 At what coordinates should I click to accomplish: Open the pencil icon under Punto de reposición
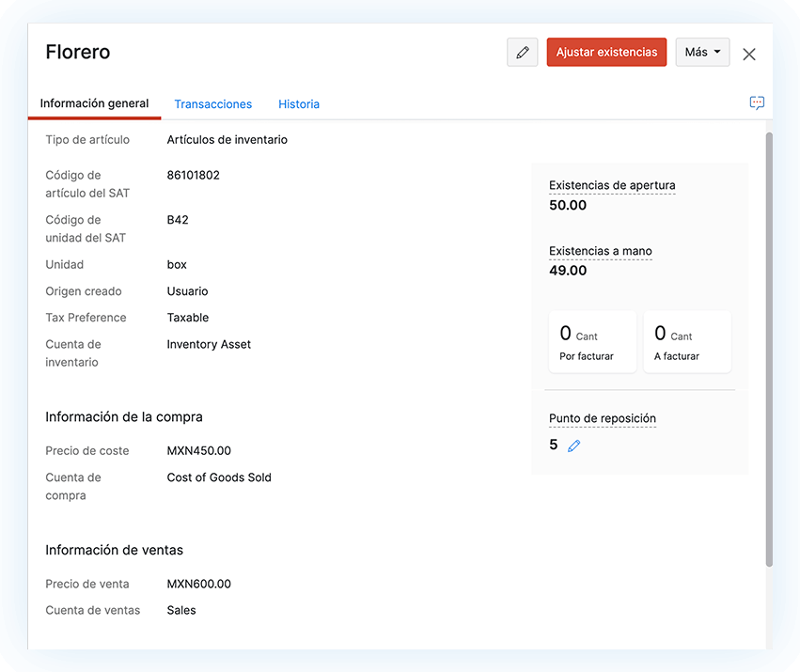[574, 445]
